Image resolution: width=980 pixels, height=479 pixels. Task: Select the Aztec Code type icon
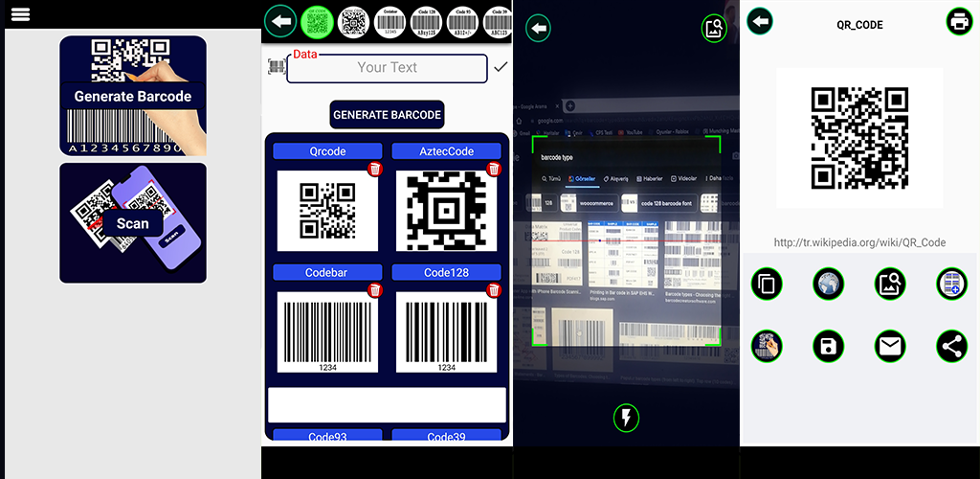click(x=353, y=22)
